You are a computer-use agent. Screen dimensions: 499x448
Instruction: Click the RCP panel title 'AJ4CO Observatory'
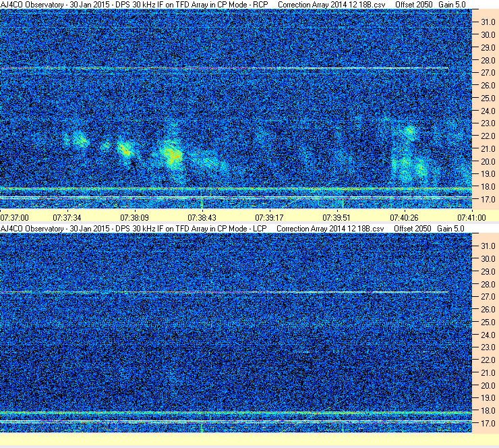(32, 5)
